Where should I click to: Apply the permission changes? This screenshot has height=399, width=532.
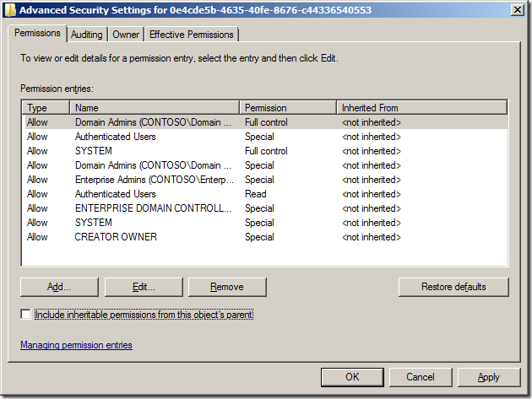[488, 377]
